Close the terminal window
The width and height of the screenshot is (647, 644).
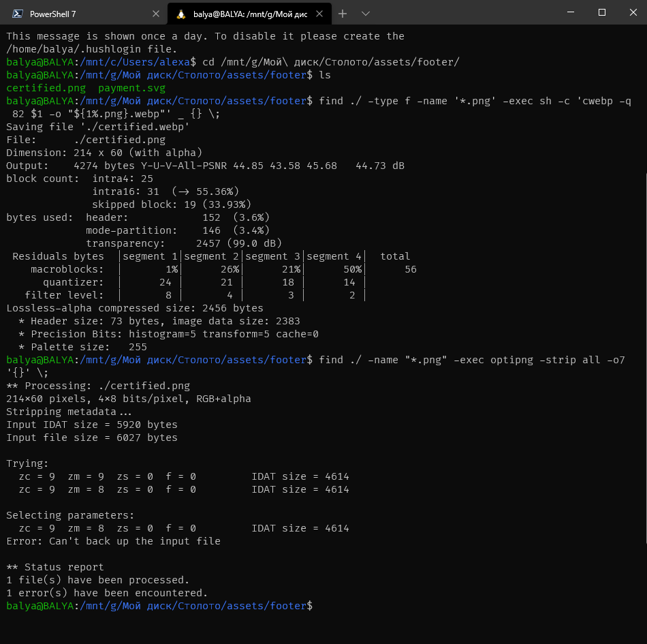click(633, 13)
